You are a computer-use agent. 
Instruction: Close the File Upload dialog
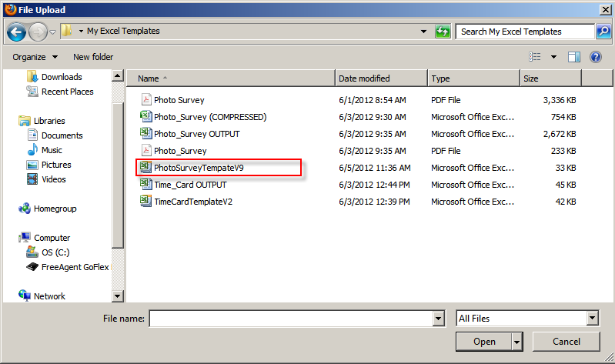pos(606,10)
